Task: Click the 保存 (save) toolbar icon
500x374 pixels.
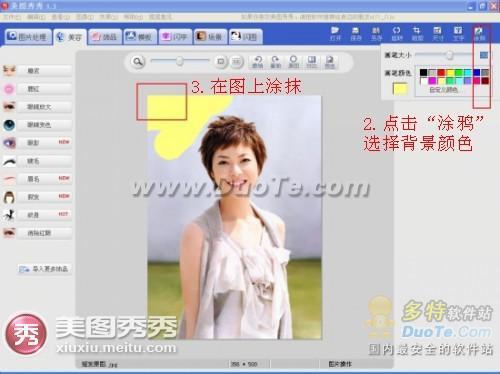Action: point(356,34)
